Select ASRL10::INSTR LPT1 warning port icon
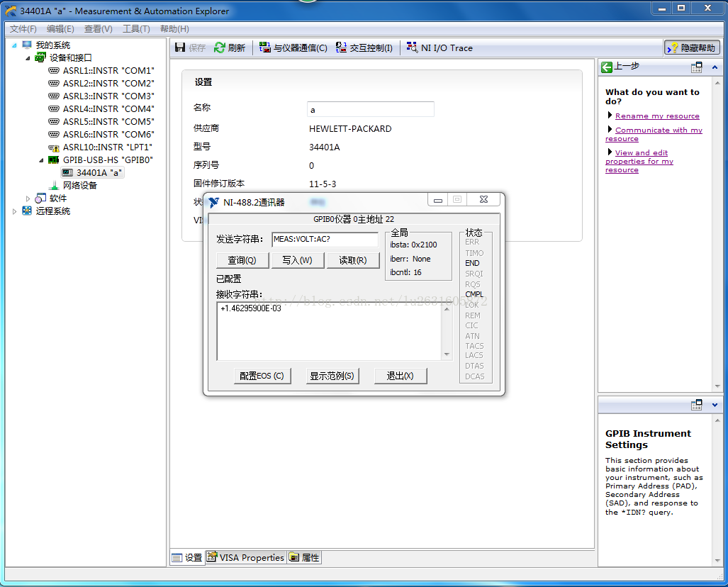 [54, 147]
